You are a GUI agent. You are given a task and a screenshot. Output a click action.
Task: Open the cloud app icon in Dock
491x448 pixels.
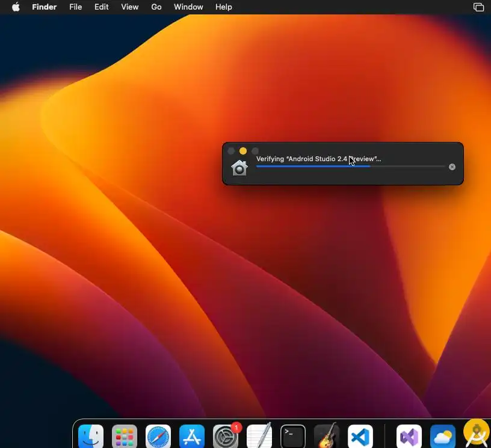pos(443,437)
